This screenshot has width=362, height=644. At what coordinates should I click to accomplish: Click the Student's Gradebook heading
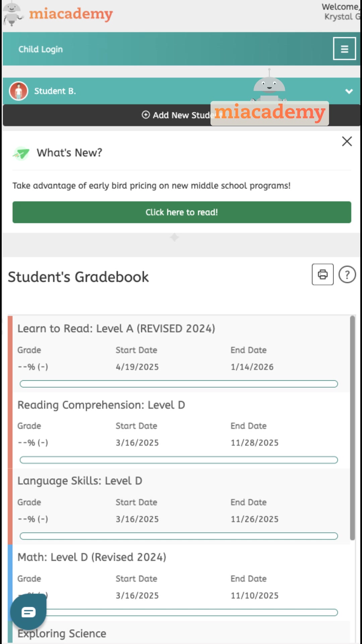[78, 277]
